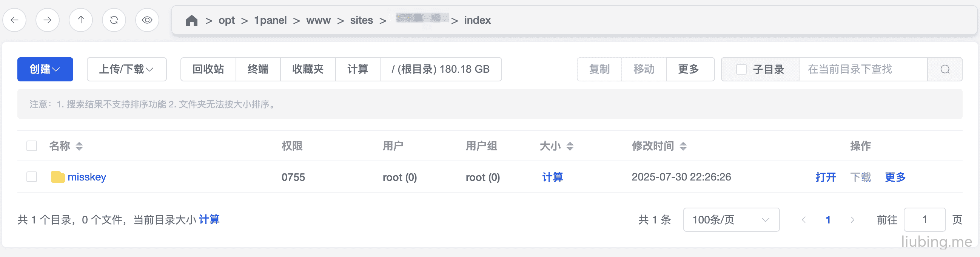Sort by 修改时间 column arrows
980x257 pixels.
[x=683, y=146]
